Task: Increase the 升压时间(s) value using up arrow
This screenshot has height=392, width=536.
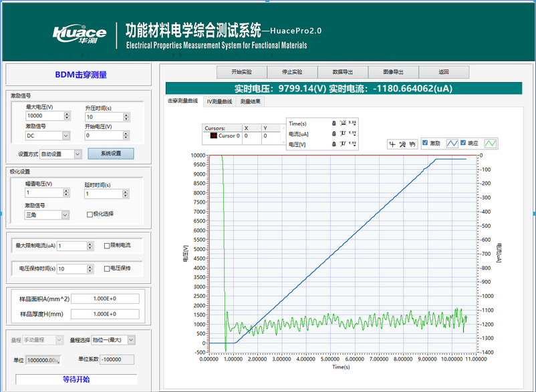Action: pyautogui.click(x=126, y=115)
